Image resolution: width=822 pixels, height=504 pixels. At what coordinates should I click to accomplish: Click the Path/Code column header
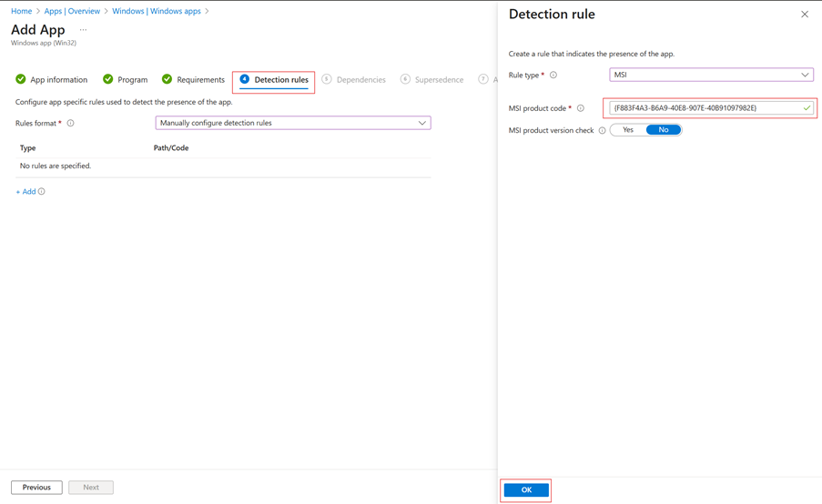pyautogui.click(x=171, y=147)
